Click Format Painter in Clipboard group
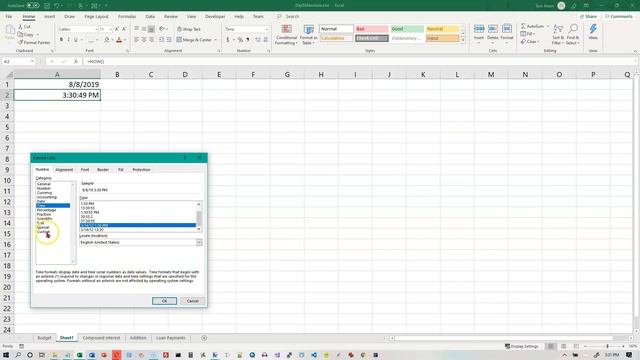Image resolution: width=640 pixels, height=360 pixels. 34,42
